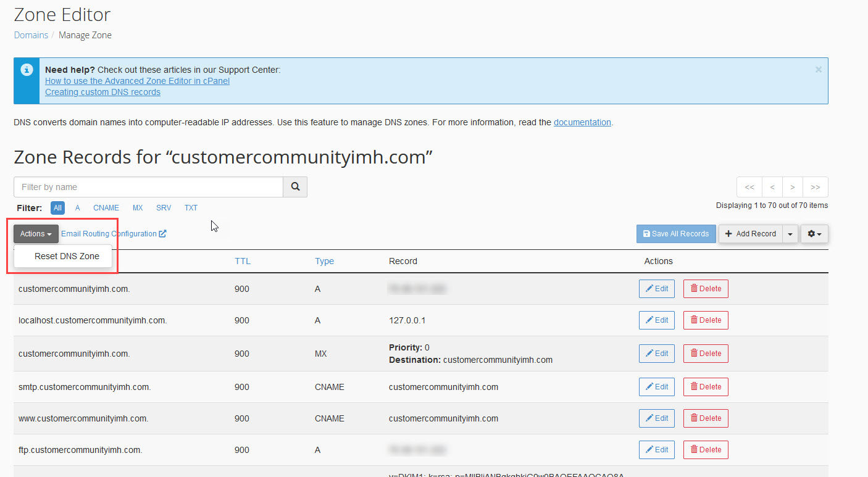Click the info icon in help banner

pos(26,70)
